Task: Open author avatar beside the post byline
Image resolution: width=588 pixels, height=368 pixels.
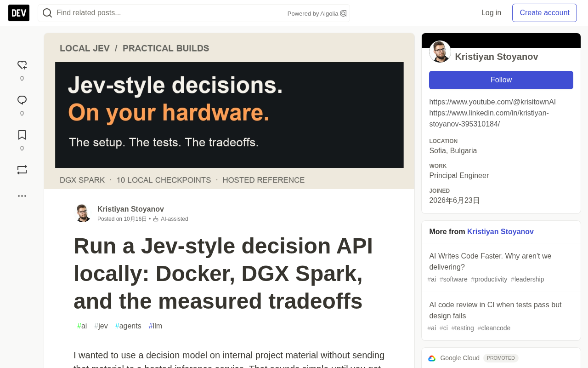Action: 83,213
